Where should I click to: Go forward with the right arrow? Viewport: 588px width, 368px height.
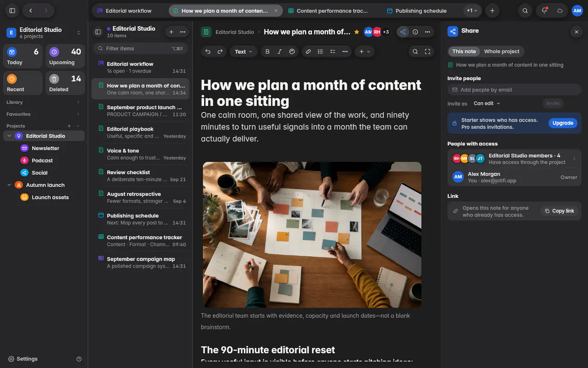click(x=46, y=11)
